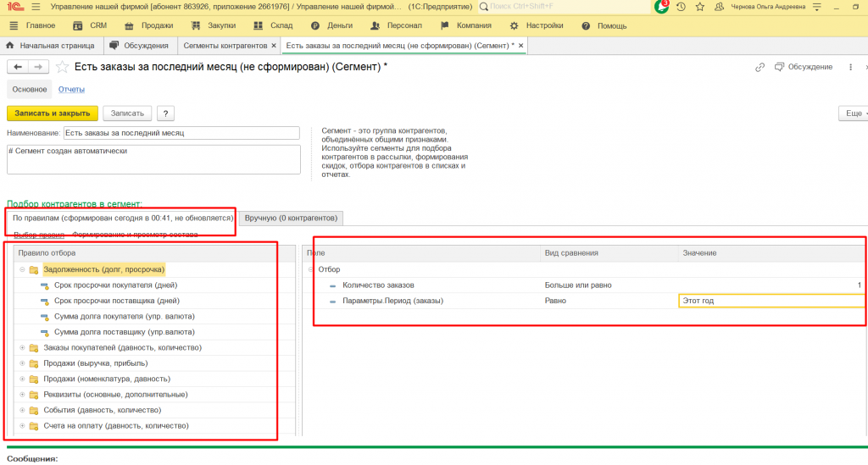Go back with the left arrow
868x465 pixels.
[18, 67]
